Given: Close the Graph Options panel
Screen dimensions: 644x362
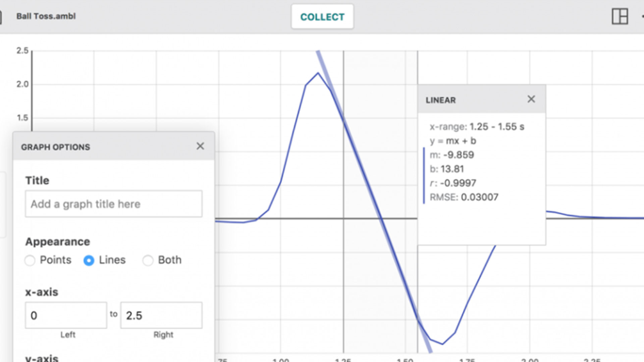Looking at the screenshot, I should 200,146.
